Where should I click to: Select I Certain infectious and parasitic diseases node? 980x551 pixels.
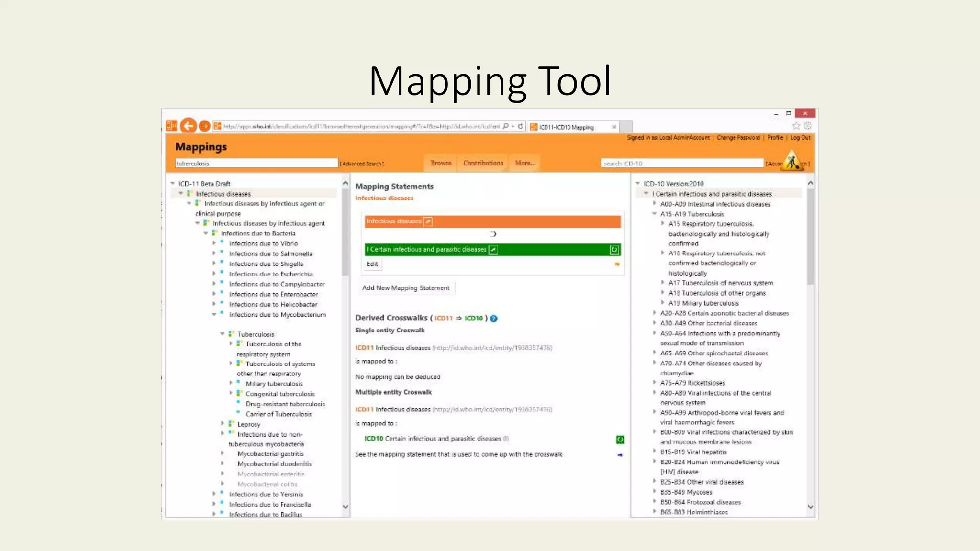coord(712,194)
